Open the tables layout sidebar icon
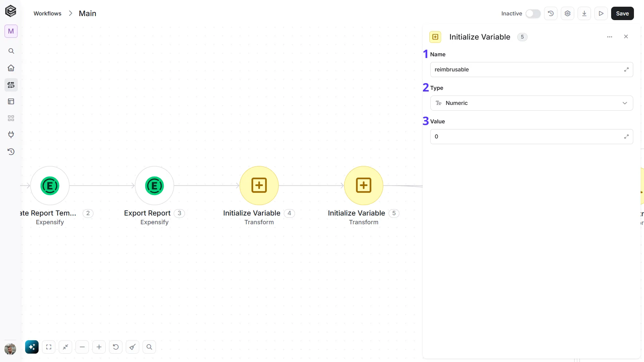This screenshot has height=362, width=644. point(11,102)
